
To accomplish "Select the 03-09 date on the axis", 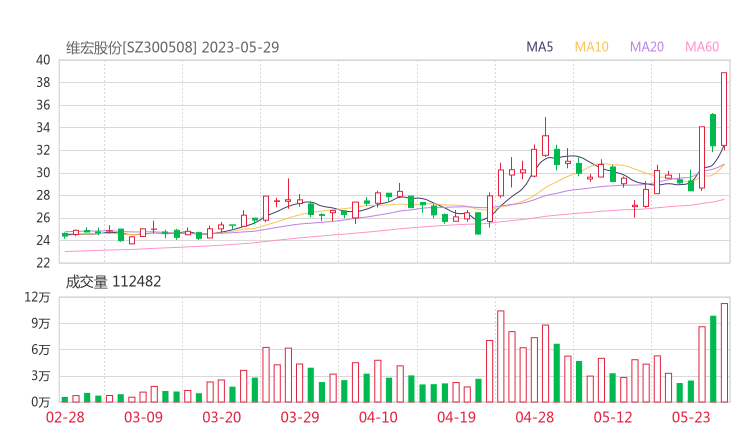I will click(144, 417).
